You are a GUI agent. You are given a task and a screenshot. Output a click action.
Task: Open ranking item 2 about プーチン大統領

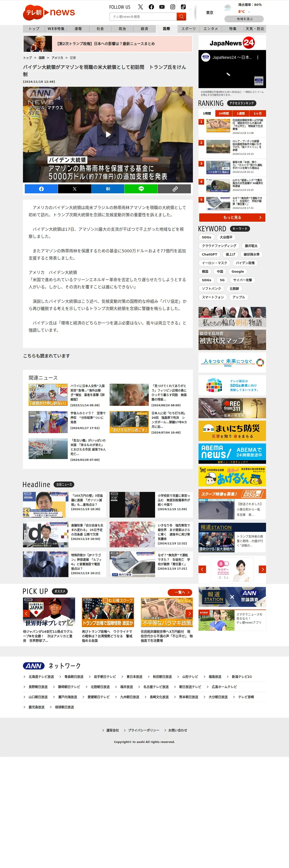(x=232, y=147)
